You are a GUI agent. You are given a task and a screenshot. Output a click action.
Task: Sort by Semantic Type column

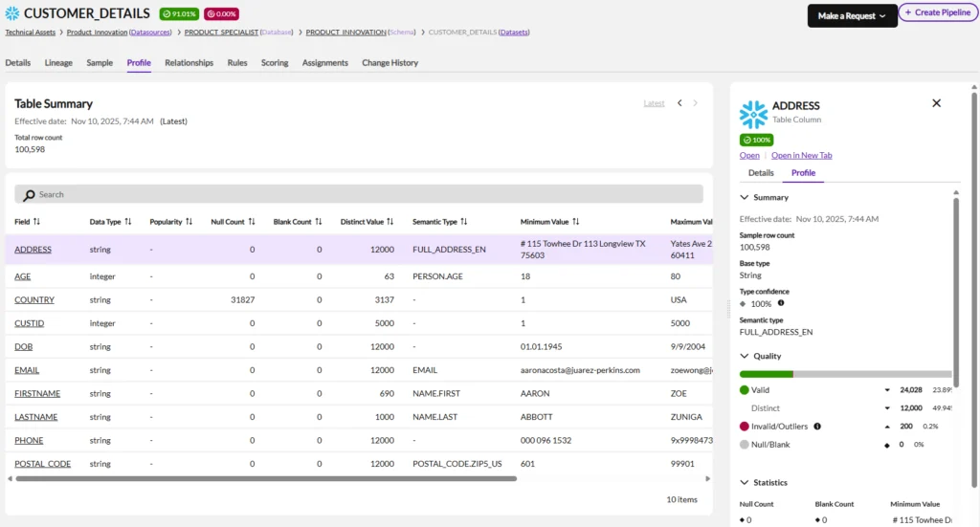tap(463, 221)
